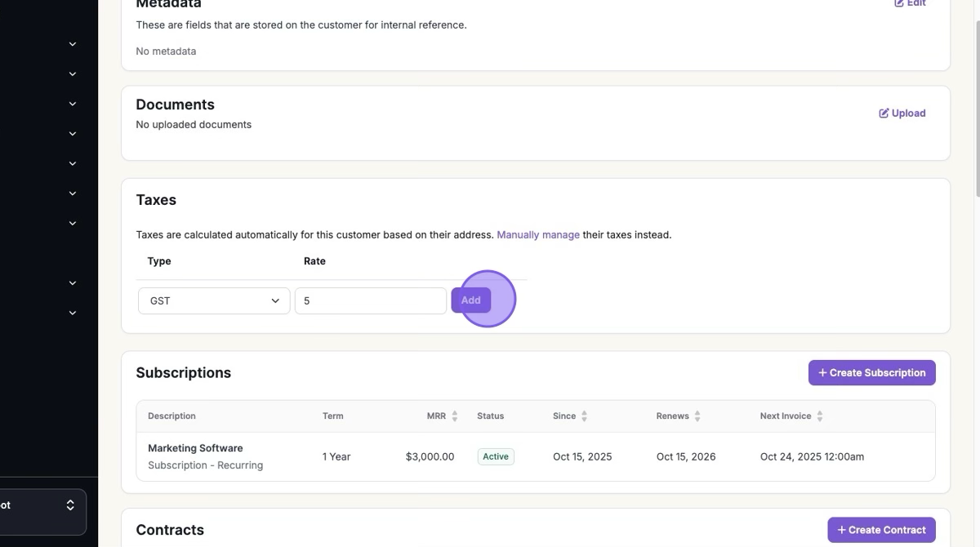Sort subscriptions by Since date

click(x=584, y=416)
